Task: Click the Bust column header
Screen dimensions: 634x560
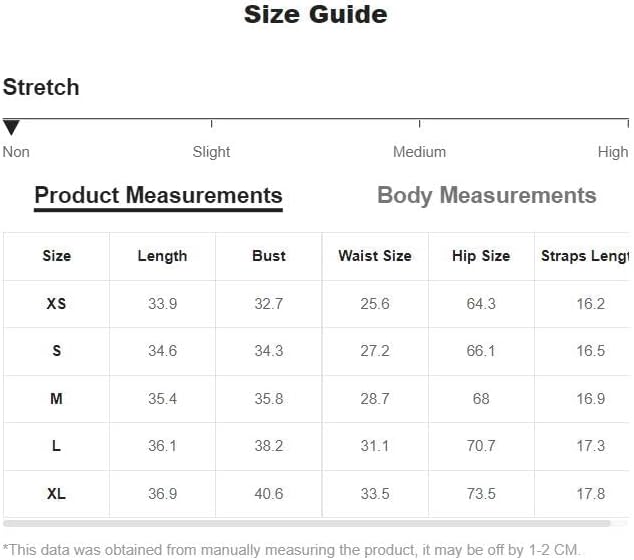Action: point(269,256)
